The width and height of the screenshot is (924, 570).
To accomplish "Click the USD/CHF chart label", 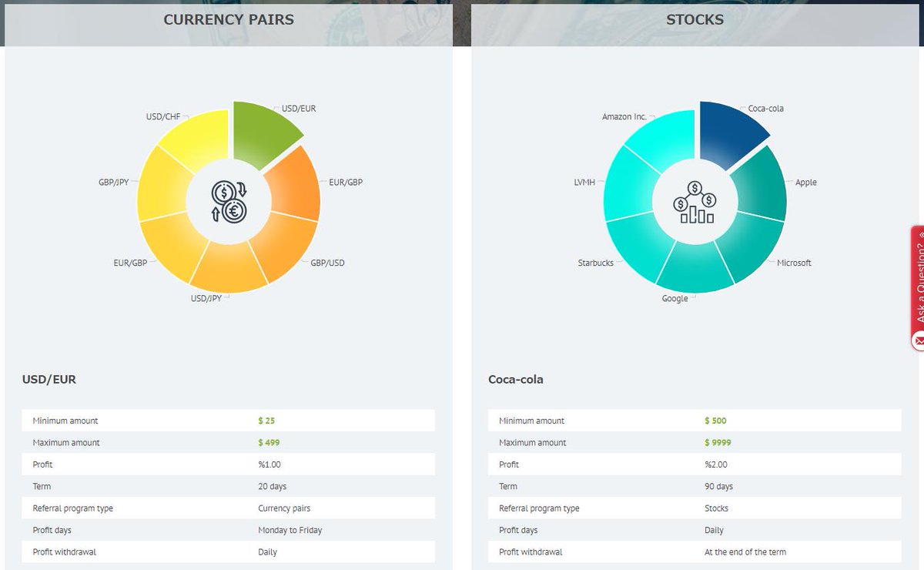I will click(x=162, y=117).
